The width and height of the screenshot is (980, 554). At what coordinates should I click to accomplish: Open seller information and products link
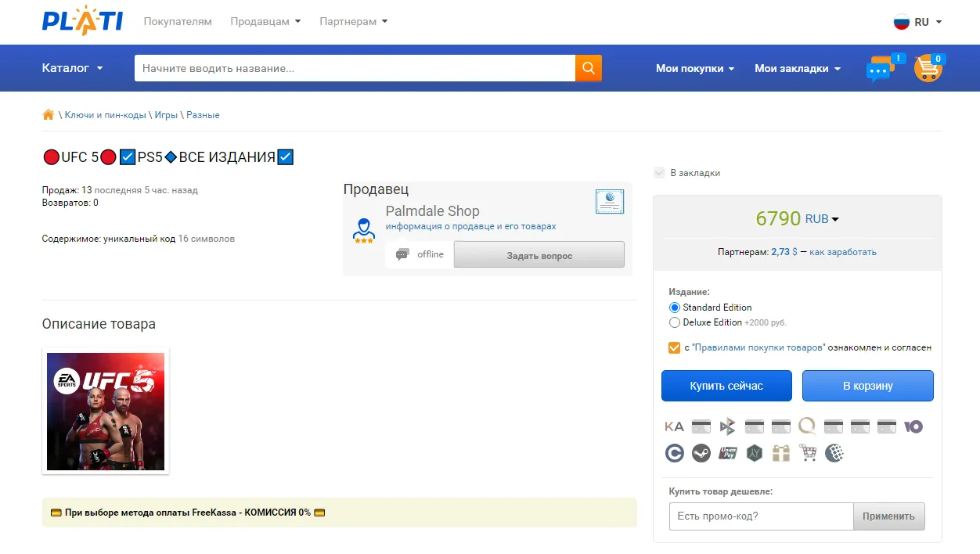point(470,226)
